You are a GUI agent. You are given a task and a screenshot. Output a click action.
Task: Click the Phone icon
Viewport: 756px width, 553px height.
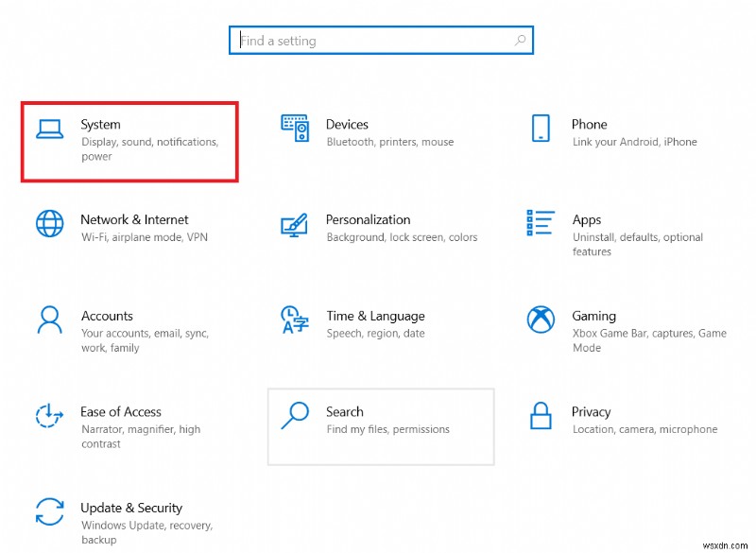541,129
